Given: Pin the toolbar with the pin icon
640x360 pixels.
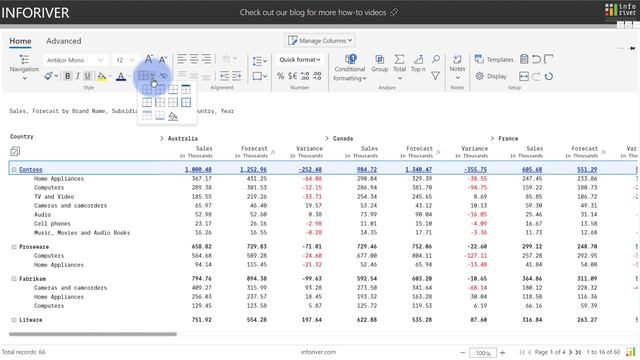Looking at the screenshot, I should [x=632, y=48].
